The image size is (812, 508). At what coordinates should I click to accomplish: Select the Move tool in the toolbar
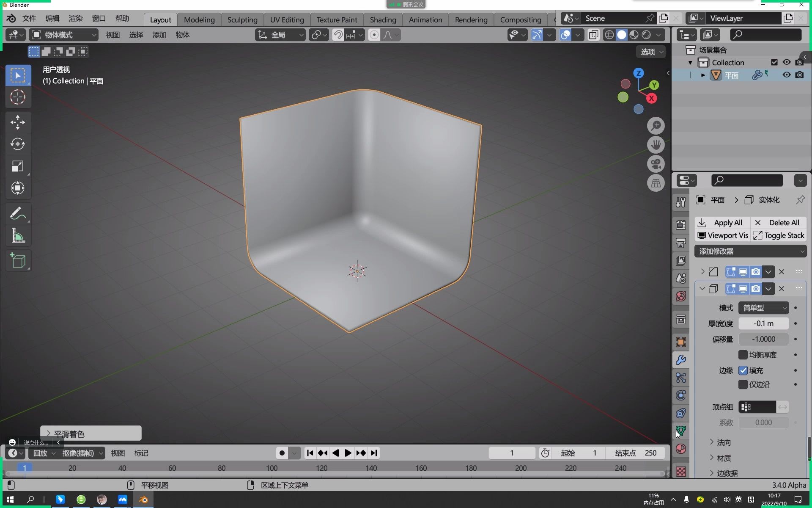[x=18, y=122]
